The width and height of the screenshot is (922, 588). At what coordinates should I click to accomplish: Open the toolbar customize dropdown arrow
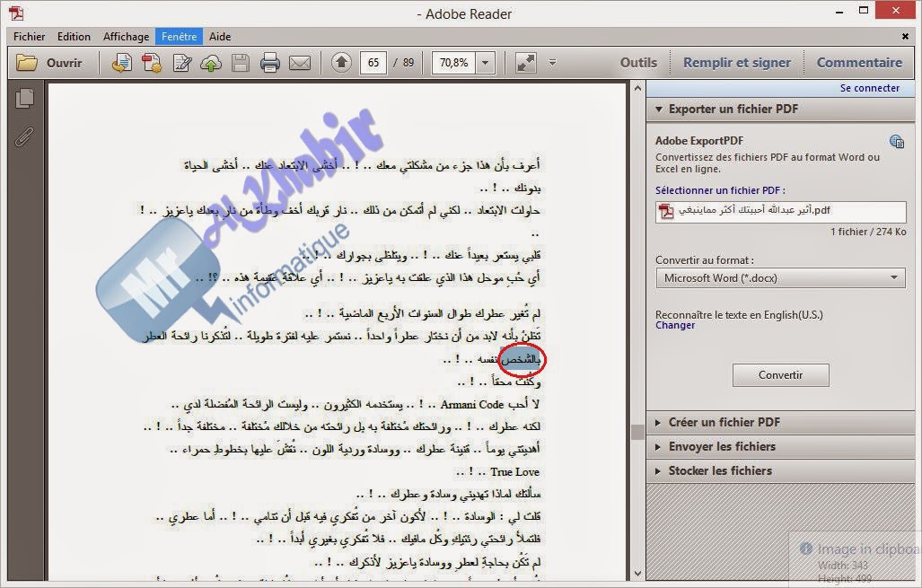point(552,62)
